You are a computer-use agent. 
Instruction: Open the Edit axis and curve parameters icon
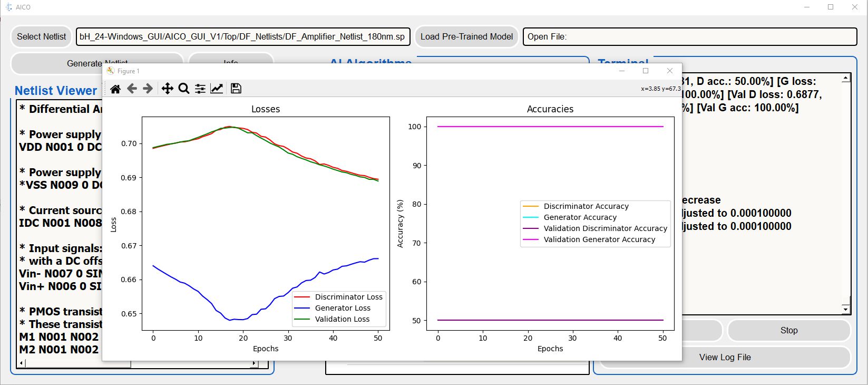pos(217,89)
